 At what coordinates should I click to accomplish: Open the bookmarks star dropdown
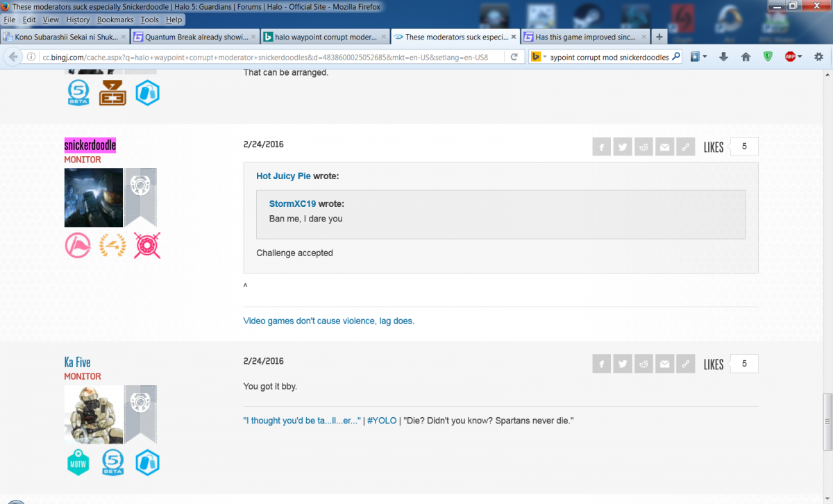tap(705, 57)
